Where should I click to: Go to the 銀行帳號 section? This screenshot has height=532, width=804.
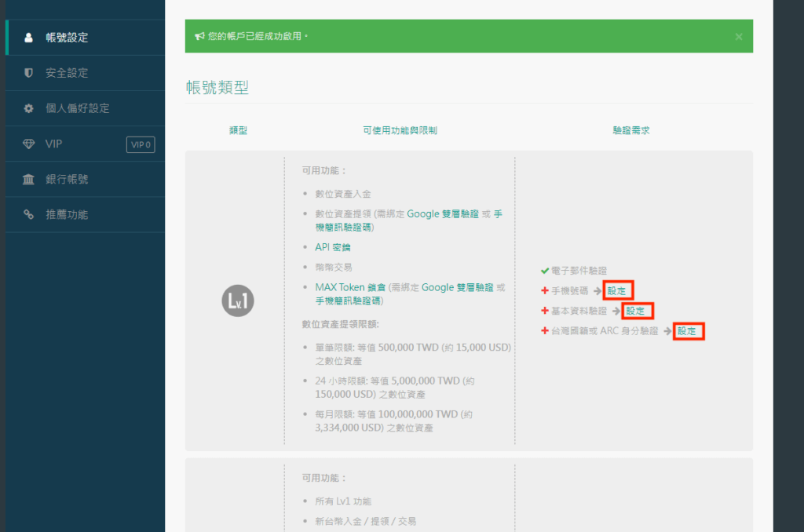click(x=67, y=180)
